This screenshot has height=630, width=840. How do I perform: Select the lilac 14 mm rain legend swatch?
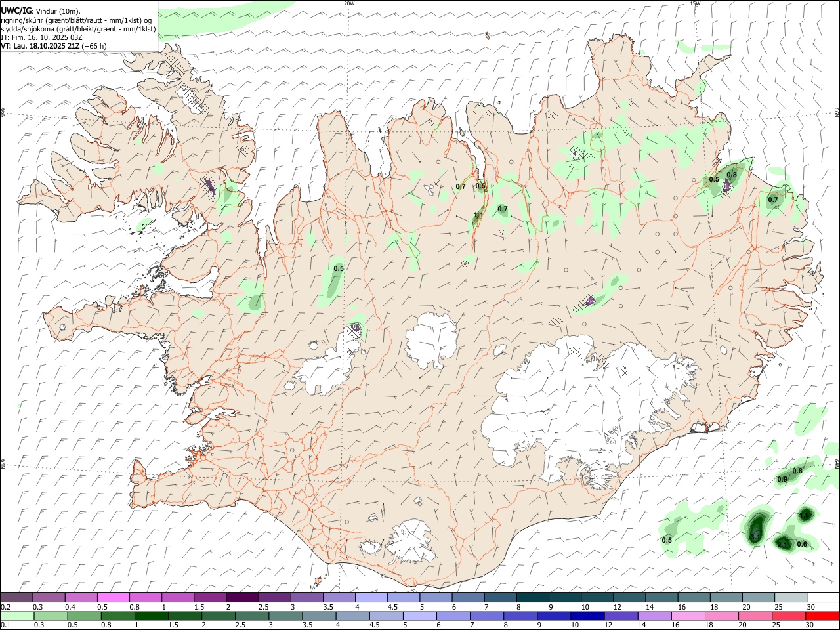tap(655, 616)
